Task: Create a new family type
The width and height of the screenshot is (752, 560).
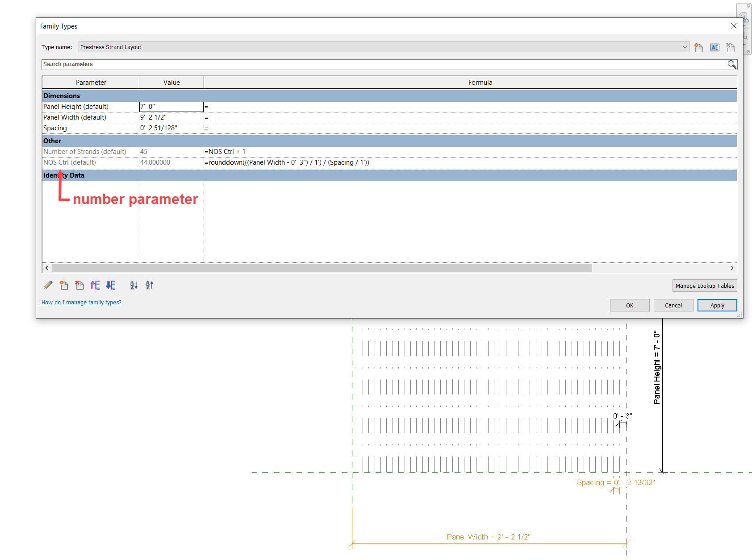Action: tap(698, 47)
